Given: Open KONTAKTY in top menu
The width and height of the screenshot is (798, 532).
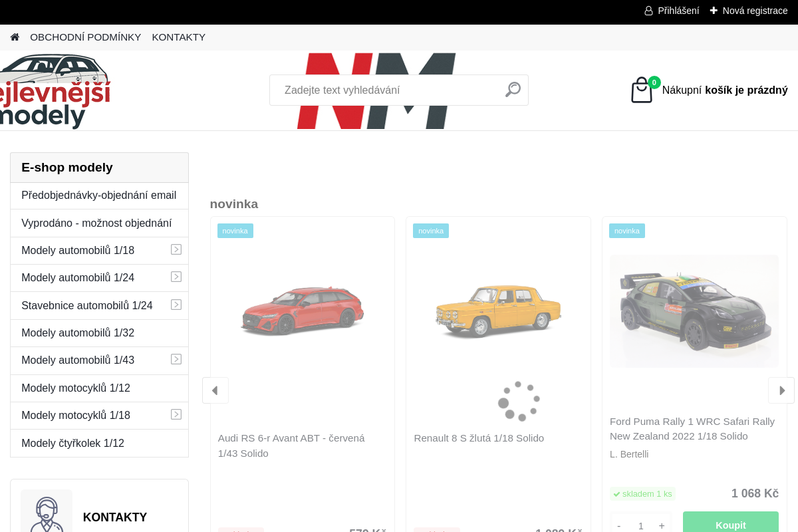Looking at the screenshot, I should tap(179, 37).
